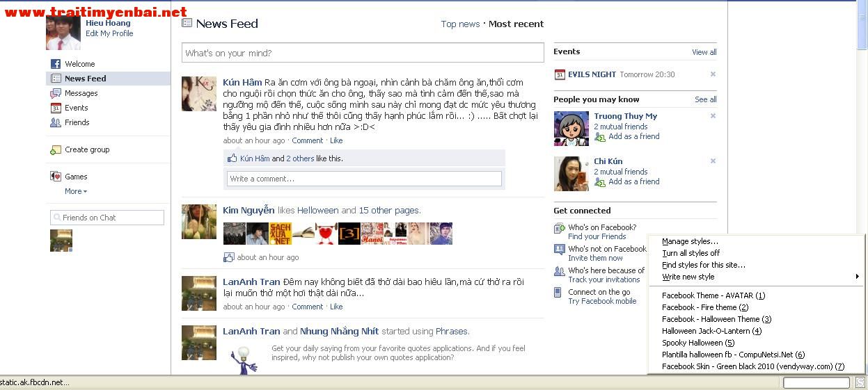Click the Who's not on Facebook icon
This screenshot has height=390, width=868.
pyautogui.click(x=559, y=249)
